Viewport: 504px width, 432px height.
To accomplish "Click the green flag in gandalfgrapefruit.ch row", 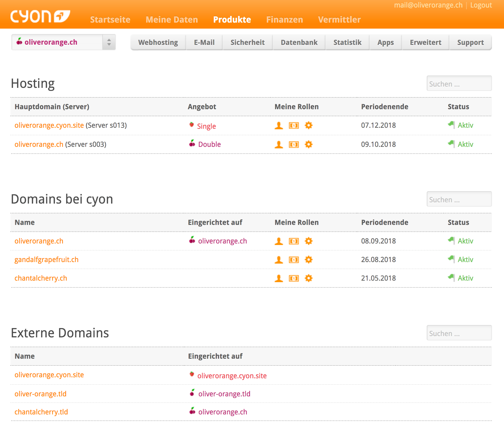I will click(x=451, y=259).
